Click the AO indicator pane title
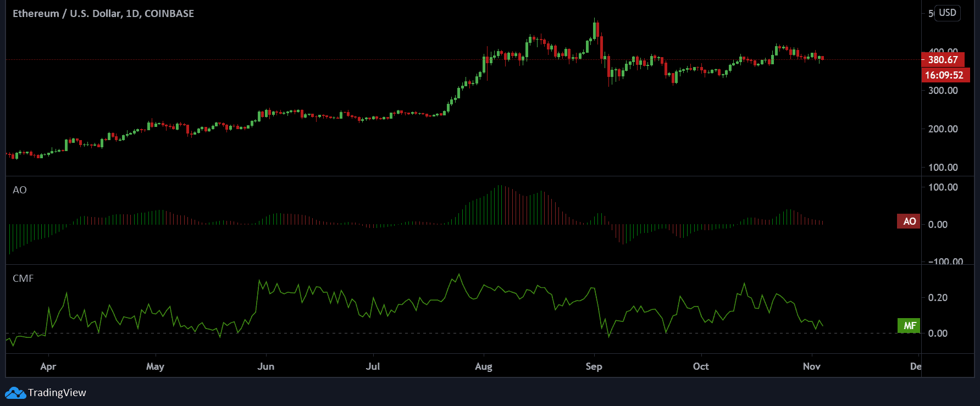Viewport: 980px width, 406px height. pos(20,190)
